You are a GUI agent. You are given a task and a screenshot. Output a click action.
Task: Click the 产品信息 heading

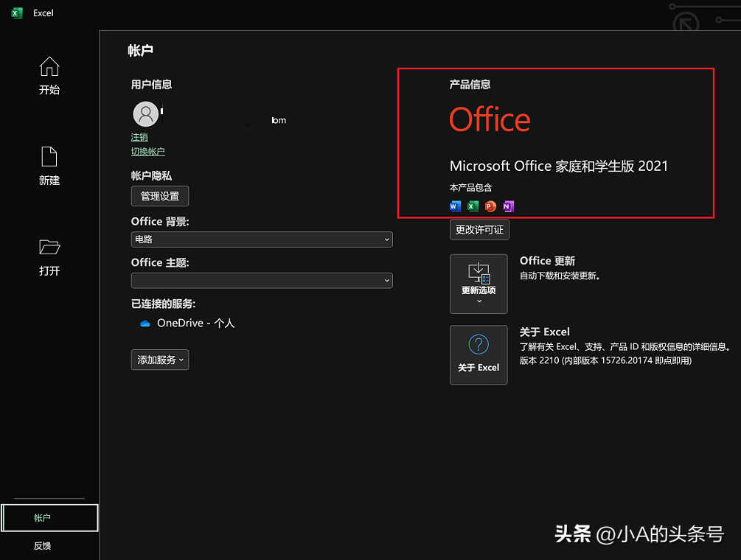(x=470, y=85)
